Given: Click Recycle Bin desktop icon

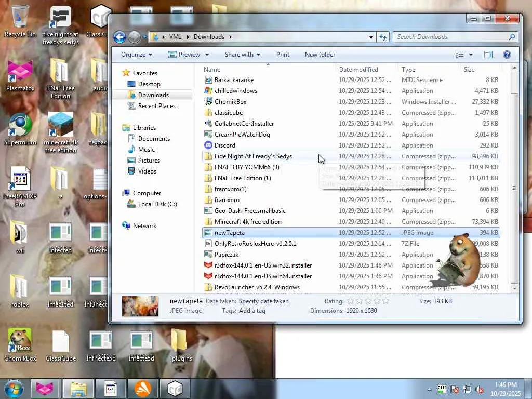Looking at the screenshot, I should pos(20,21).
